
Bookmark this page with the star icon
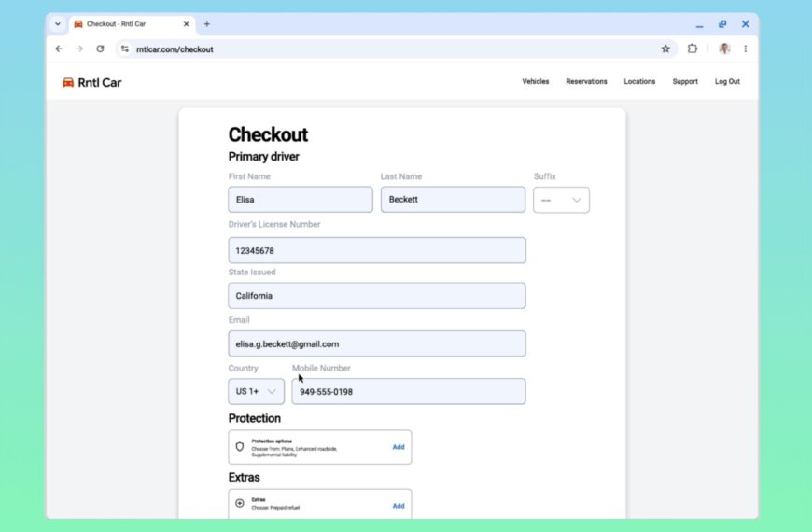click(665, 49)
